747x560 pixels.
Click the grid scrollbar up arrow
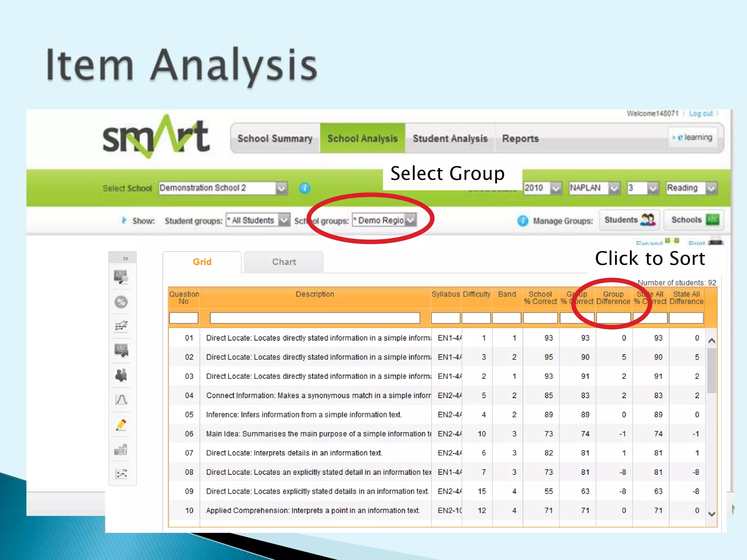point(711,341)
